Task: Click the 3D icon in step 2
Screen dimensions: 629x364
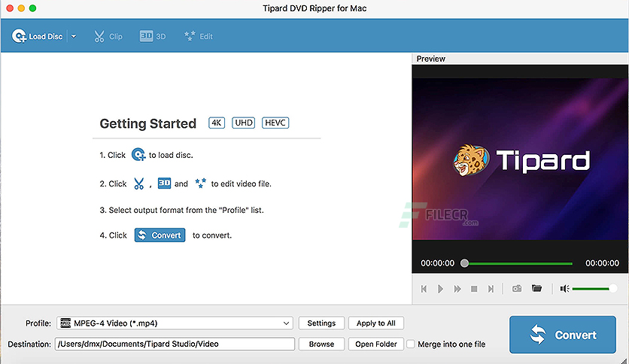Action: [x=164, y=184]
